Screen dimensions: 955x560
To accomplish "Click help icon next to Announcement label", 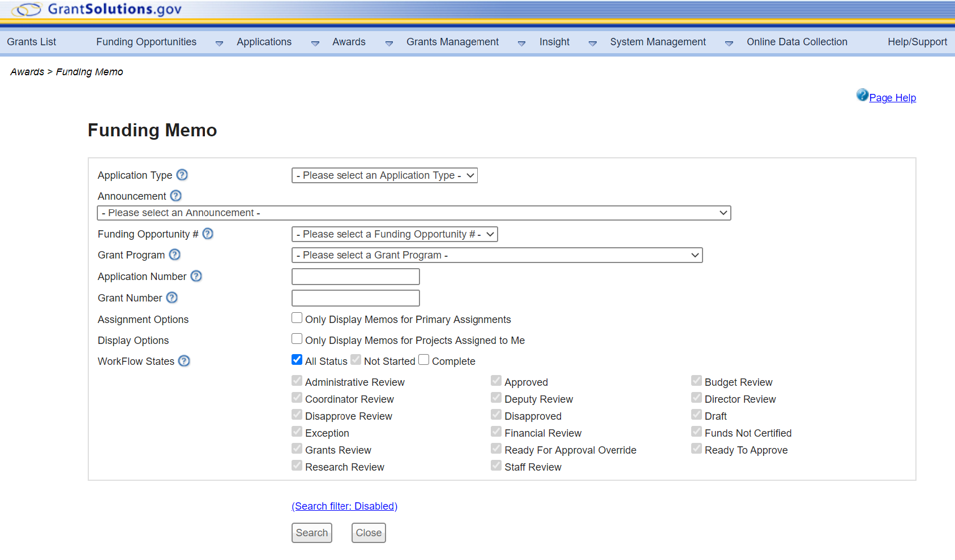I will point(176,196).
